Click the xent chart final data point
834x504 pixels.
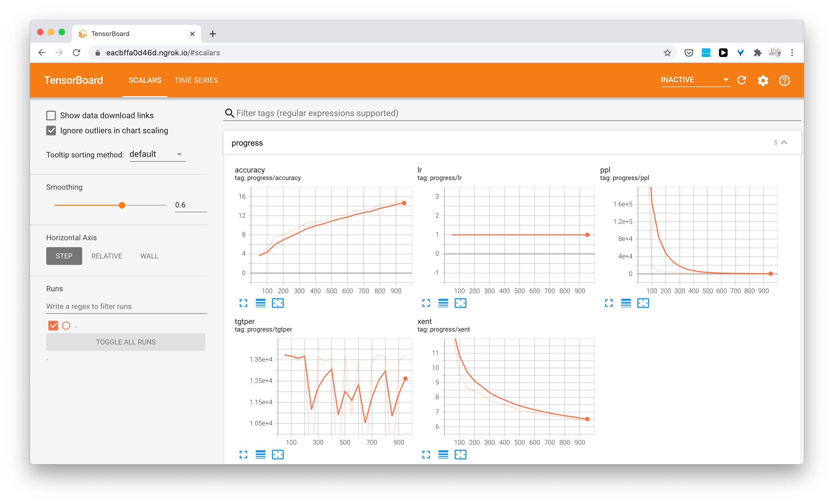pyautogui.click(x=587, y=419)
